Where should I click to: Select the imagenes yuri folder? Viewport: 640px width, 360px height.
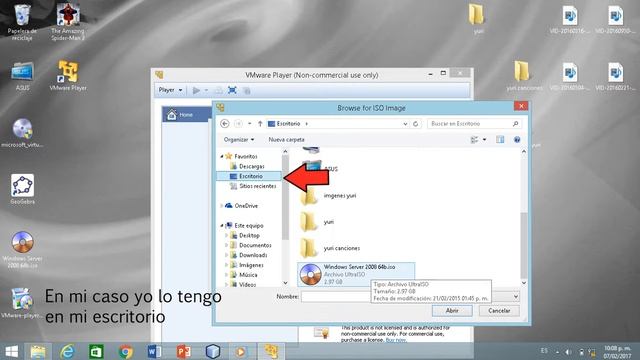[x=329, y=196]
